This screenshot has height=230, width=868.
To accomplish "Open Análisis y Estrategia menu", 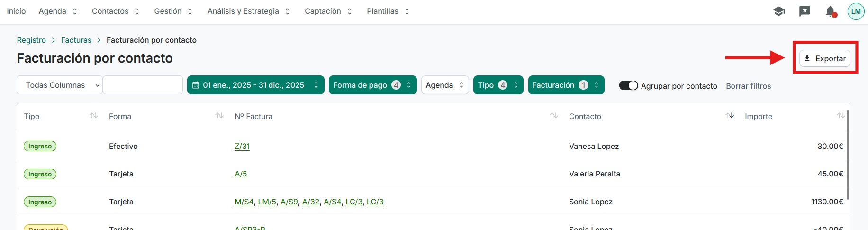I will (x=248, y=11).
